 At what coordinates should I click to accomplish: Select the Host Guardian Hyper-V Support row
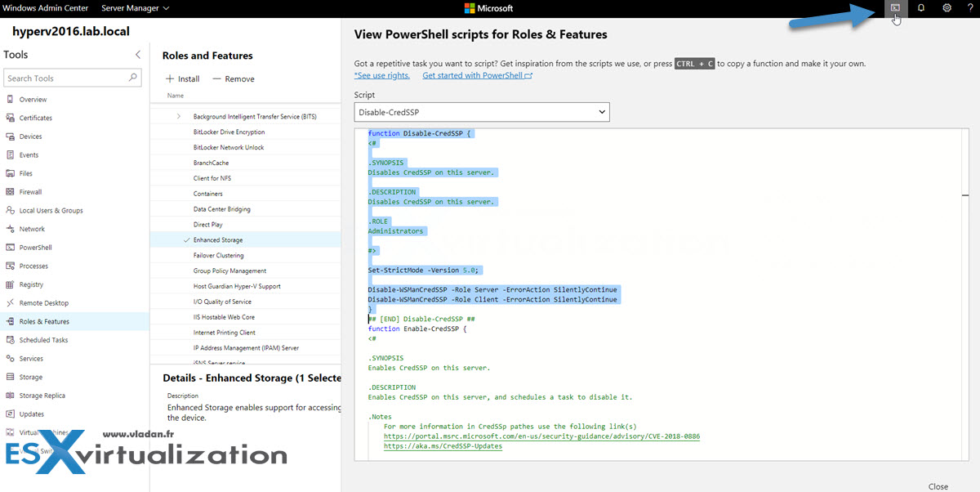pos(245,286)
